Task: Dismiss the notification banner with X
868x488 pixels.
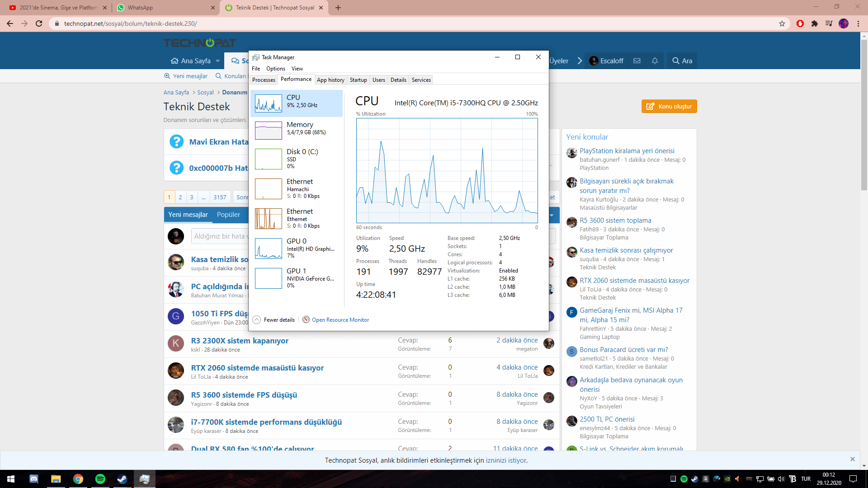Action: [x=852, y=459]
